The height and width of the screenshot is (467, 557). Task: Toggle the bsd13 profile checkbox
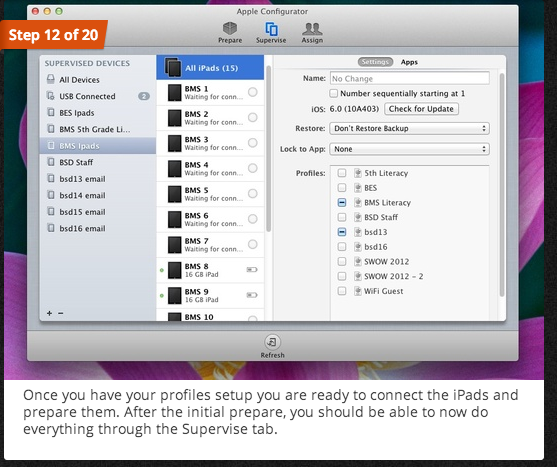[342, 232]
